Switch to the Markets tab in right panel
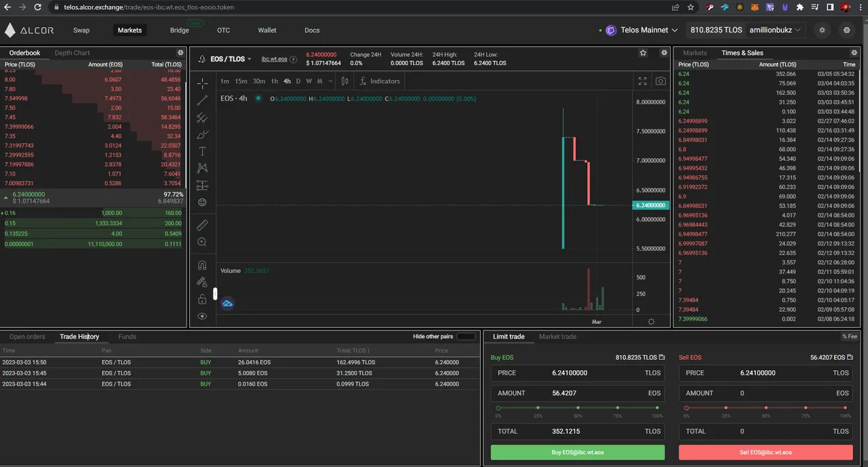The width and height of the screenshot is (868, 467). tap(695, 53)
